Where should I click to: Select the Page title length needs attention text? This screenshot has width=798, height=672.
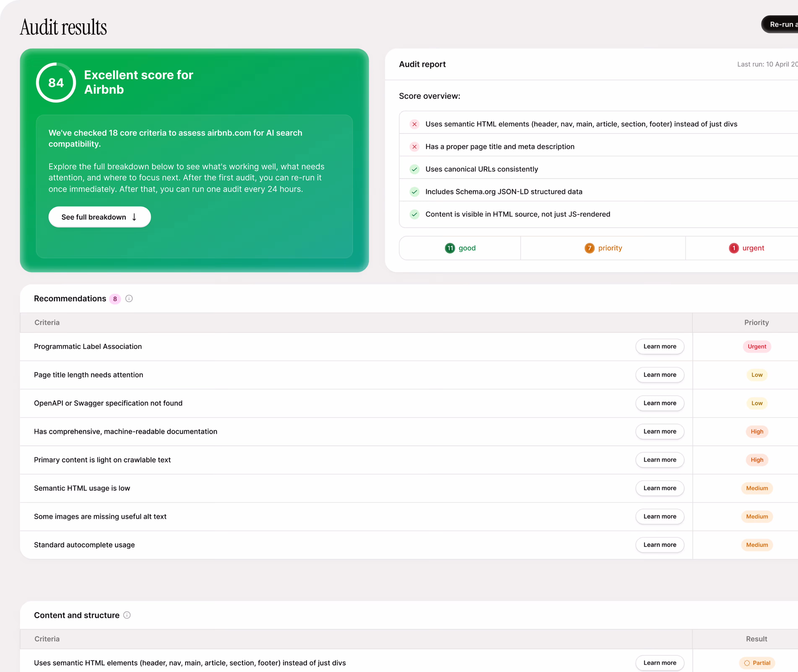pyautogui.click(x=88, y=375)
